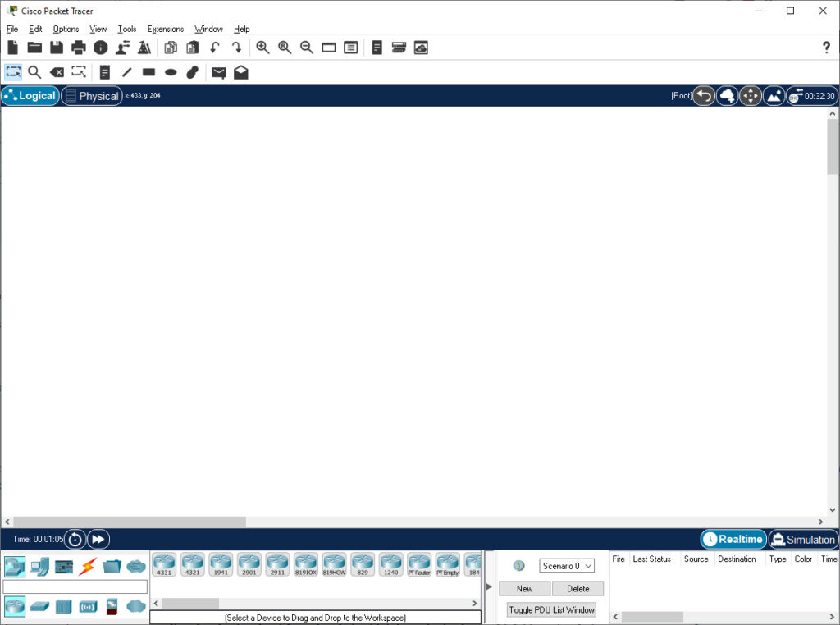Add a Simple PDU envelope

218,72
